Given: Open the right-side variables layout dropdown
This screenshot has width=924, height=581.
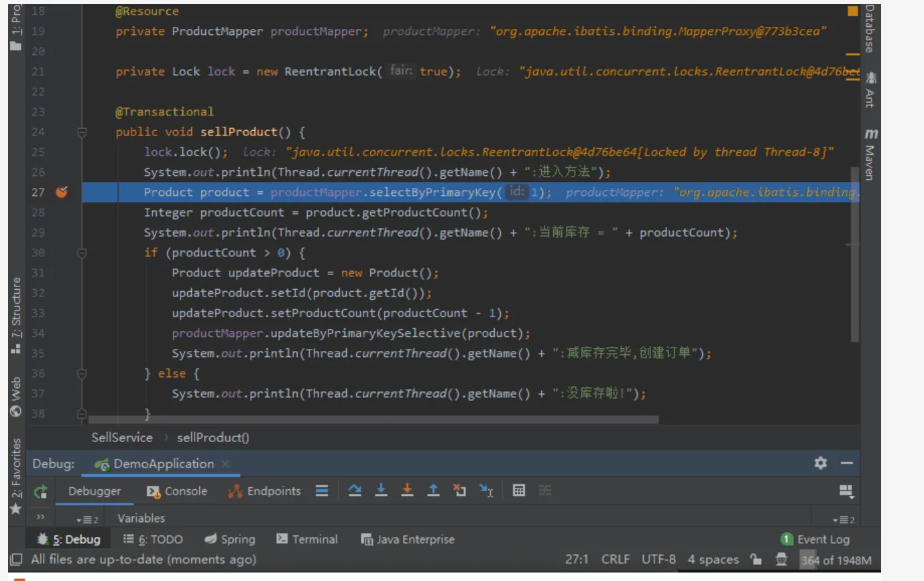Looking at the screenshot, I should (844, 520).
